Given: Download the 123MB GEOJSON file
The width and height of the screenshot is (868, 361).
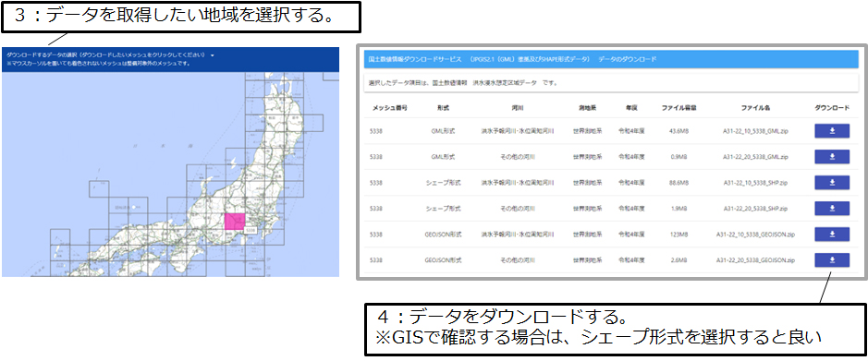Looking at the screenshot, I should pyautogui.click(x=831, y=234).
